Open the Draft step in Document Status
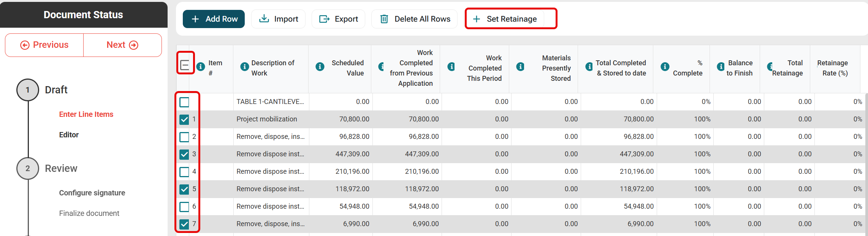868x236 pixels. [56, 90]
